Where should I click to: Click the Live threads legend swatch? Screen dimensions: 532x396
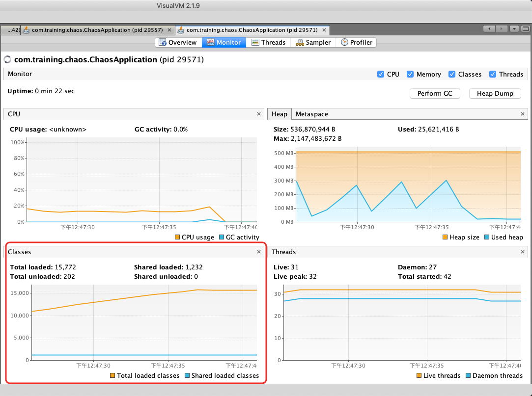pos(419,375)
